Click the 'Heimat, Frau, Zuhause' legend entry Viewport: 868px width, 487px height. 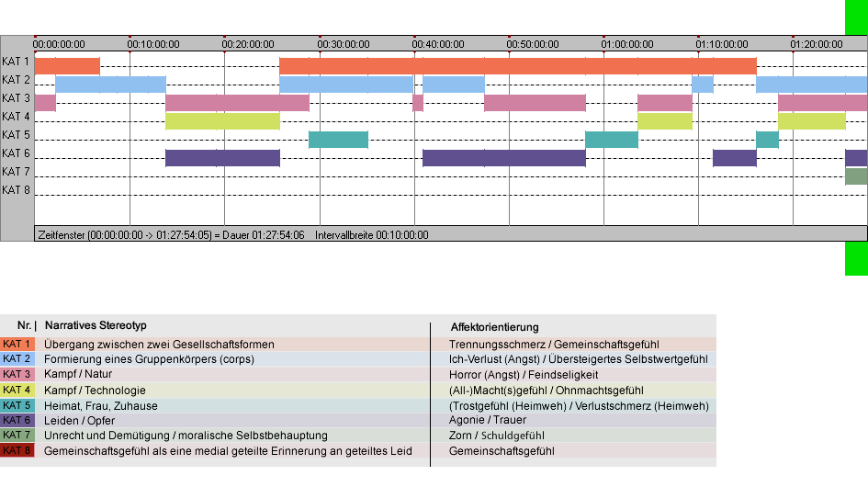click(x=101, y=406)
